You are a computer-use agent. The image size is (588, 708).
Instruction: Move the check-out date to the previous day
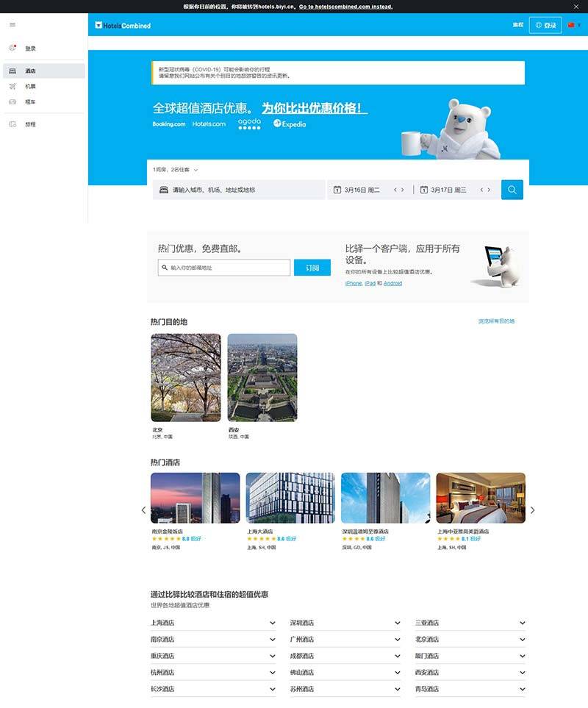481,190
